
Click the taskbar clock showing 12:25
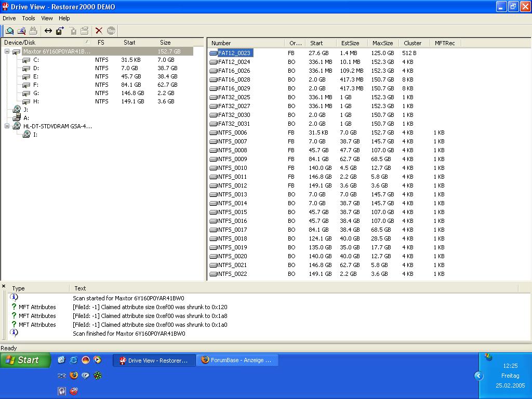click(x=510, y=366)
